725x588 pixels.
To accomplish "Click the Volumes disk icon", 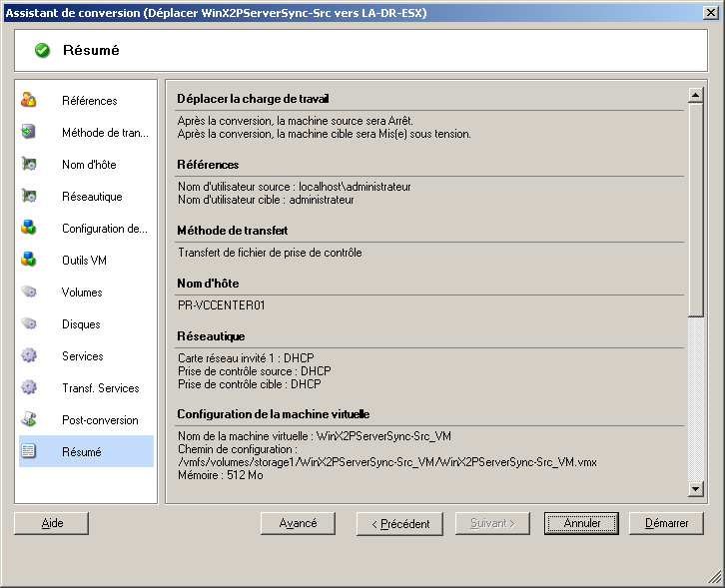I will click(x=29, y=292).
